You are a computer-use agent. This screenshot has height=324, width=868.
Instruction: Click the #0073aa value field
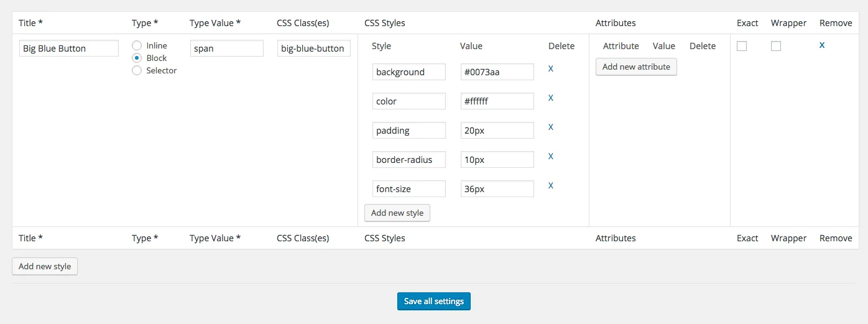[x=497, y=72]
